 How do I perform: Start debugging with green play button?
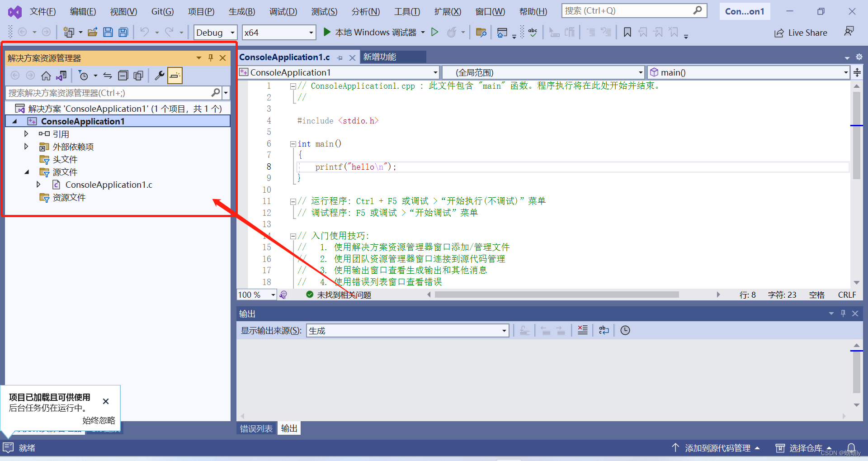(x=327, y=32)
